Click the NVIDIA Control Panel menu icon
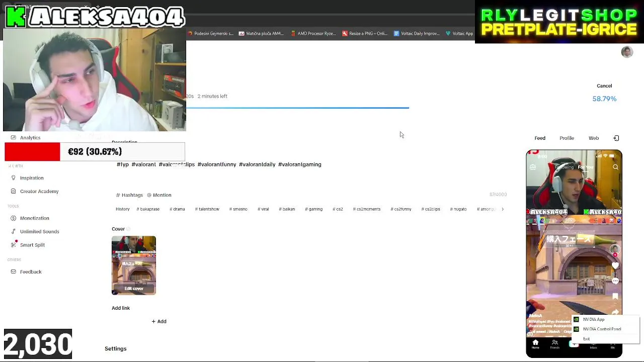The width and height of the screenshot is (644, 362). point(576,329)
